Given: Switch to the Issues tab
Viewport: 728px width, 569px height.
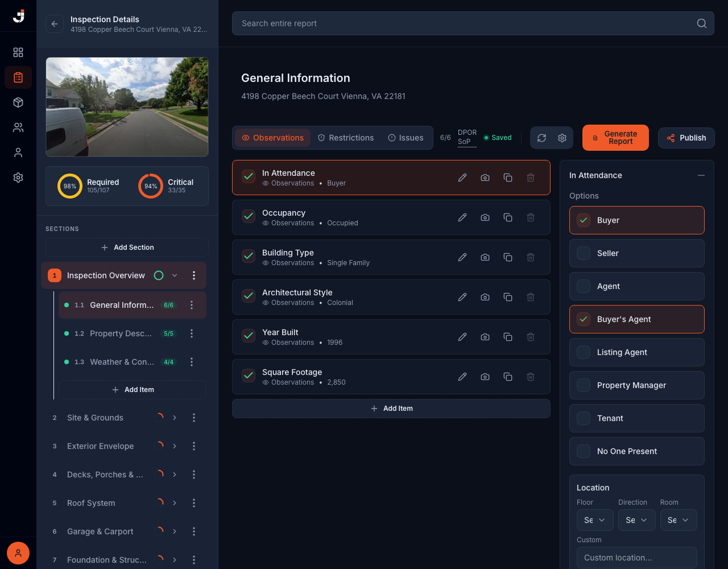Looking at the screenshot, I should coord(406,138).
